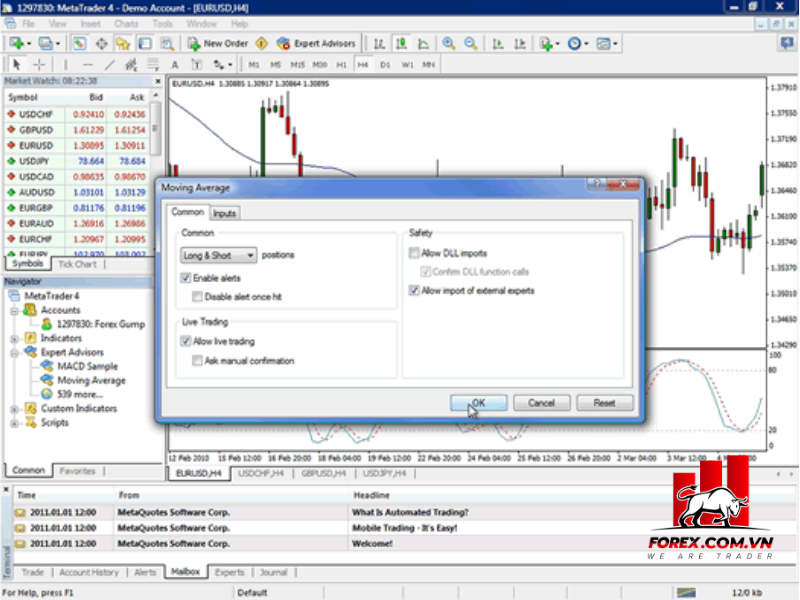Toggle the Enable alerts checkbox
800x600 pixels.
coord(186,278)
